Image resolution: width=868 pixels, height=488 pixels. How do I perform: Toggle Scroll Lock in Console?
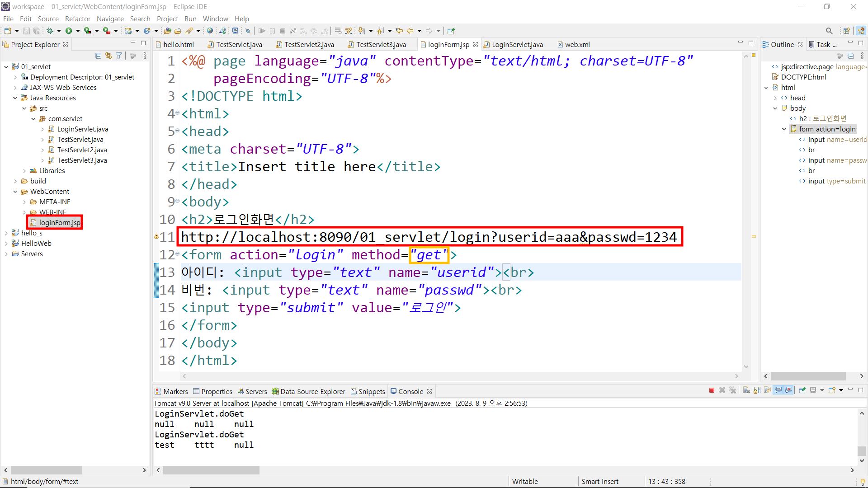[x=757, y=390]
